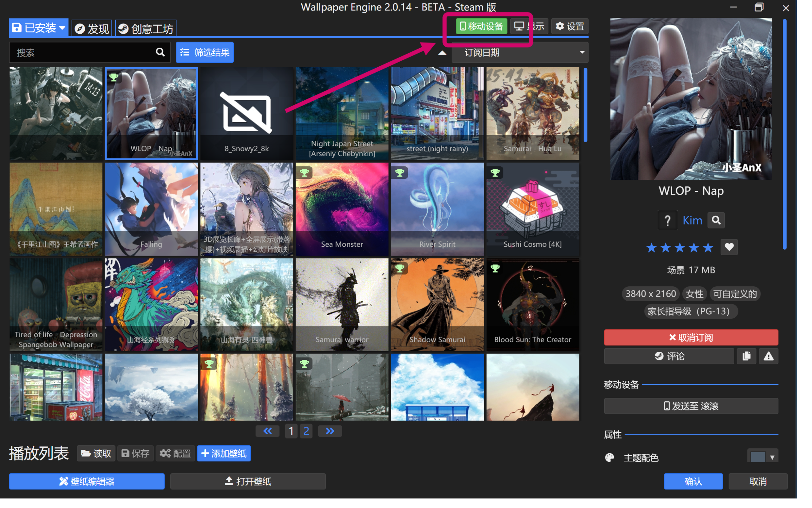The height and width of the screenshot is (508, 812).
Task: Click 添加壁纸 to add wallpaper
Action: pos(224,454)
